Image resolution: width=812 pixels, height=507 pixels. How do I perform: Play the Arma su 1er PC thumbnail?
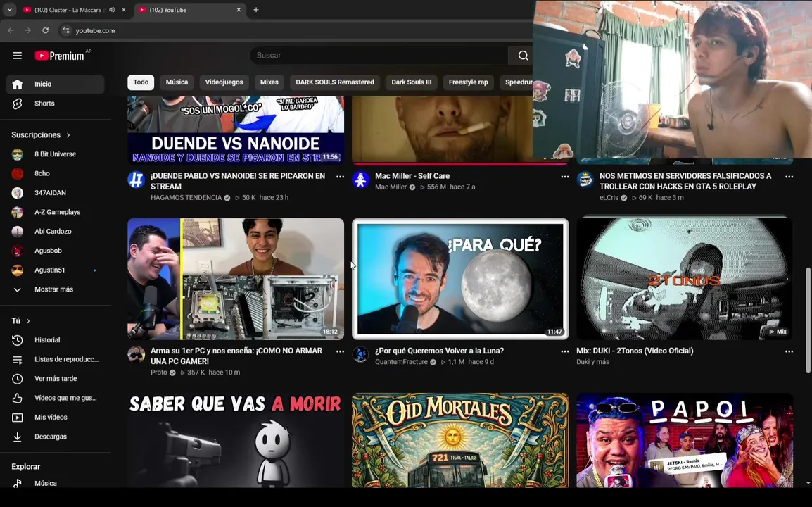[x=236, y=279]
